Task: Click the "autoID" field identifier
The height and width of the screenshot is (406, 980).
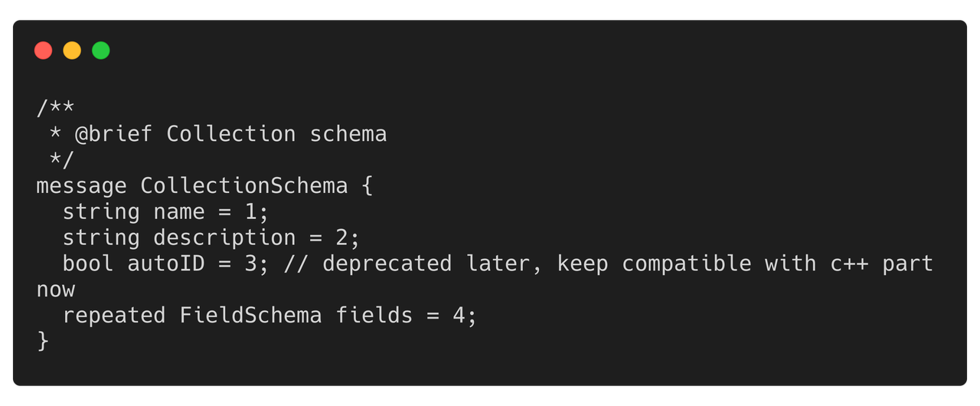Action: [x=166, y=264]
